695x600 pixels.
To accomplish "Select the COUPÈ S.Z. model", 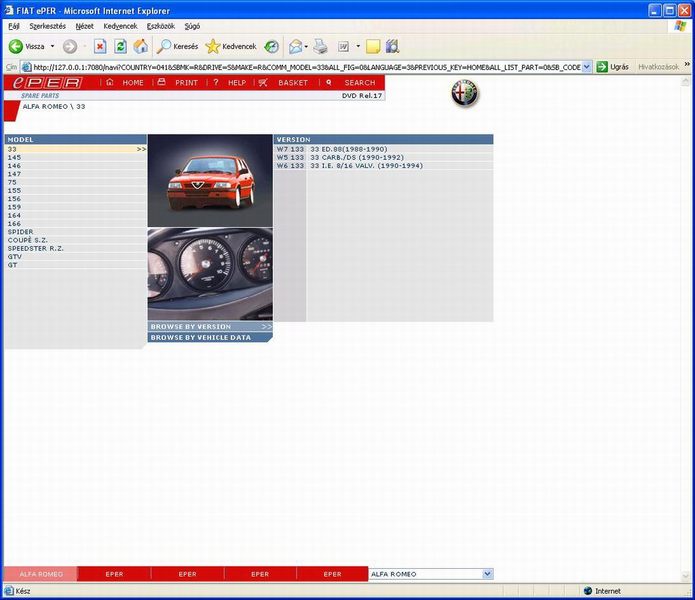I will 75,240.
